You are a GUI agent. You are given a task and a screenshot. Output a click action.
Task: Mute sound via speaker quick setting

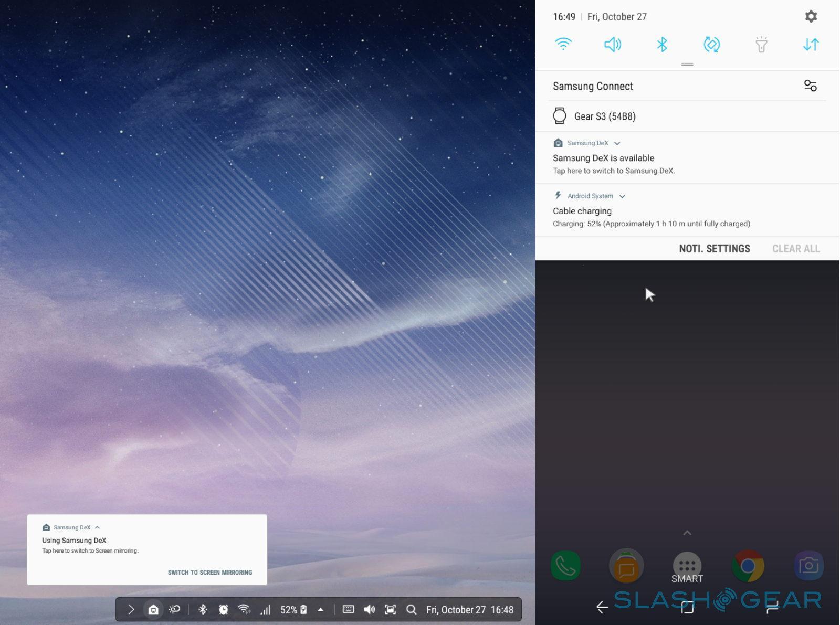[x=613, y=44]
